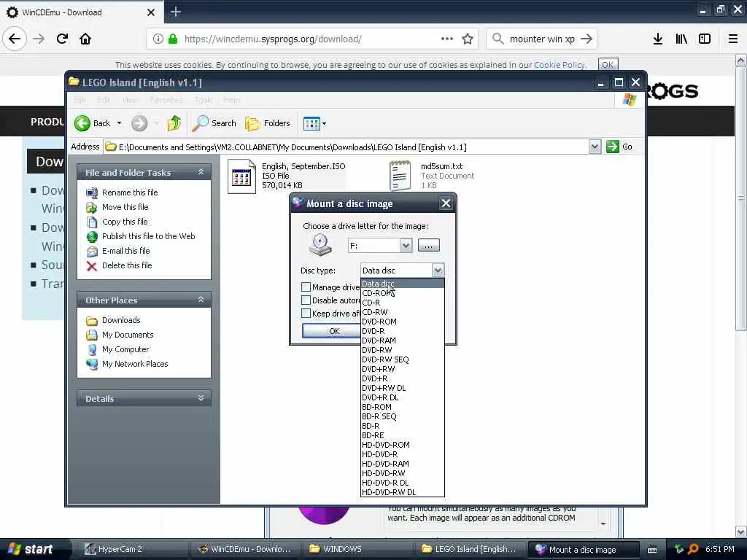Open Back button history dropdown arrow

click(x=119, y=123)
